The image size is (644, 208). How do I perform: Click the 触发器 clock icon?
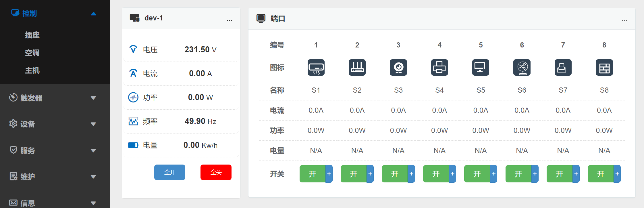(13, 98)
